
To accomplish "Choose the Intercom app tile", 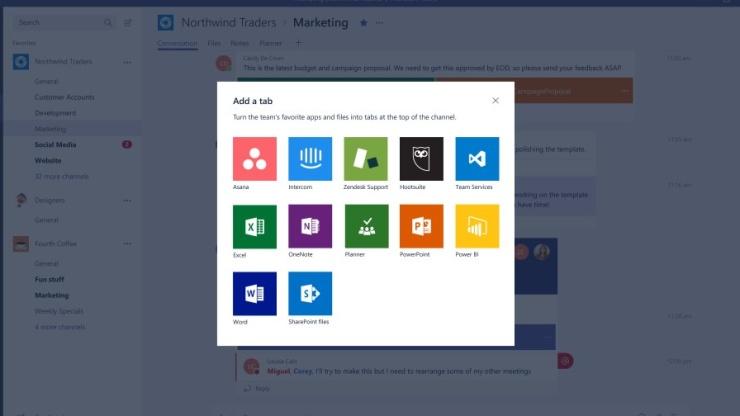I will (310, 159).
